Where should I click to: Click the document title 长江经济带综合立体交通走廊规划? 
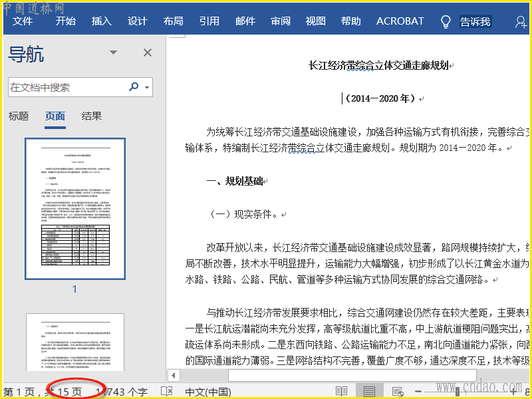[x=378, y=65]
